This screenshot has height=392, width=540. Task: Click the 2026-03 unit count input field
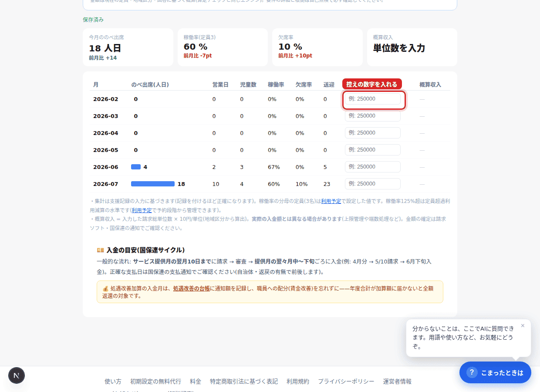point(372,116)
